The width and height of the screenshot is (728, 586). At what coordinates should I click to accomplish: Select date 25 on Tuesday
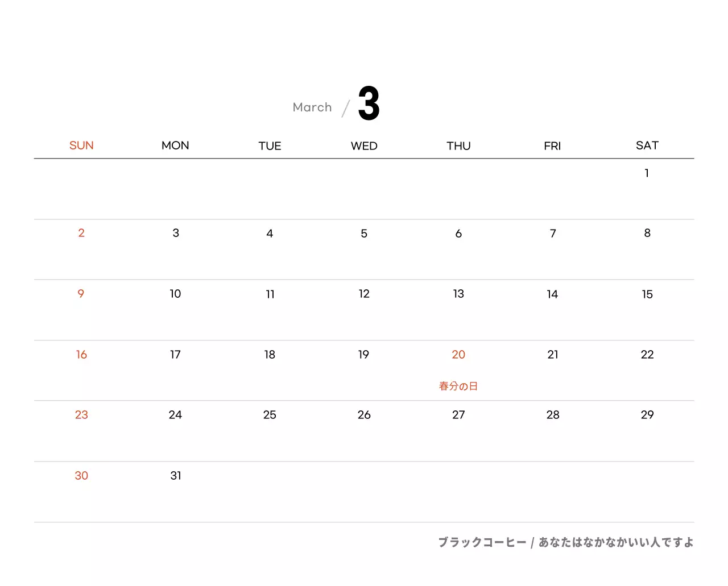click(x=270, y=415)
